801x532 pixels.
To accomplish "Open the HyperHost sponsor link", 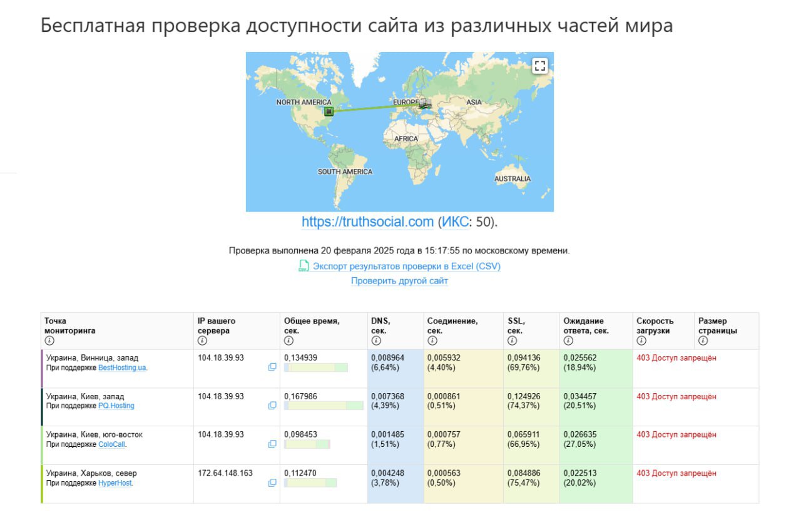I will 115,483.
